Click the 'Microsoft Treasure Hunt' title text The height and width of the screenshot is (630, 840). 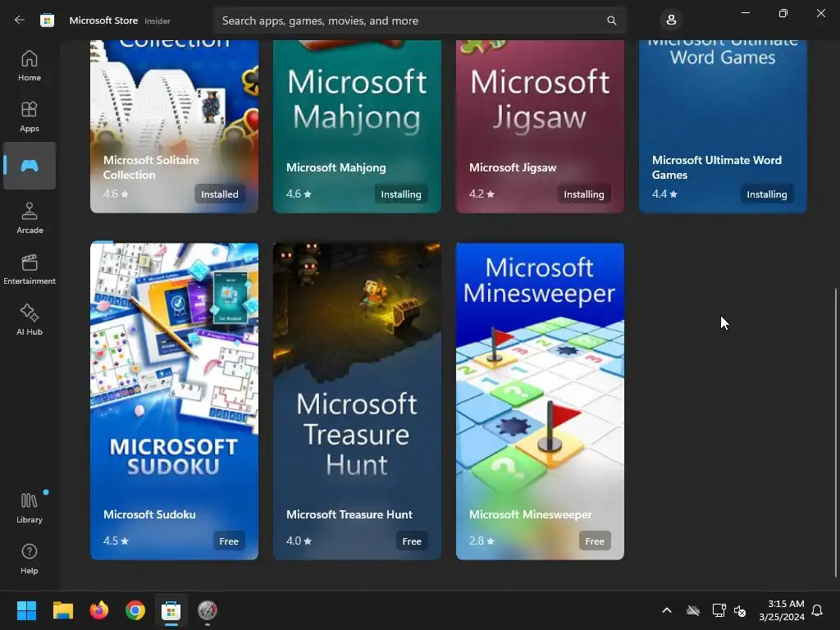coord(349,514)
